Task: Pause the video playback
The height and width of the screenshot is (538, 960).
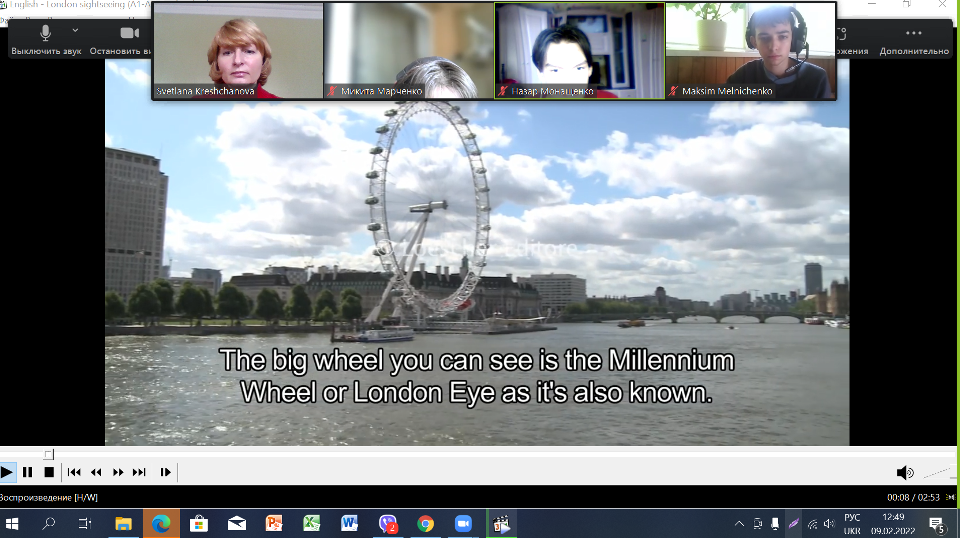Action: tap(28, 472)
